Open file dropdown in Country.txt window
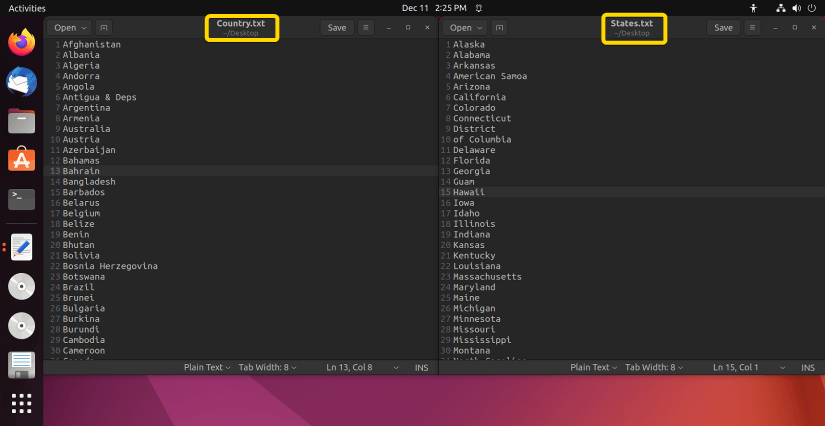Image resolution: width=825 pixels, height=426 pixels. point(69,27)
